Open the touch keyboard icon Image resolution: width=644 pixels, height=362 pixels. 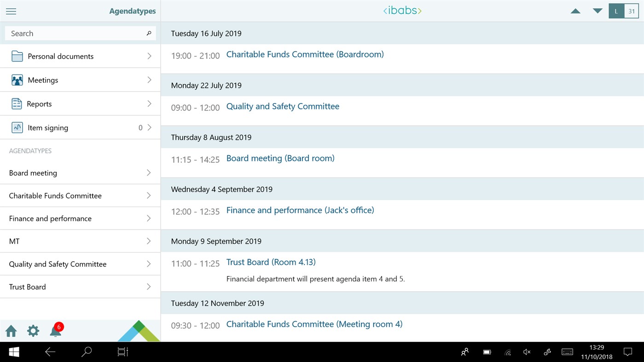567,352
